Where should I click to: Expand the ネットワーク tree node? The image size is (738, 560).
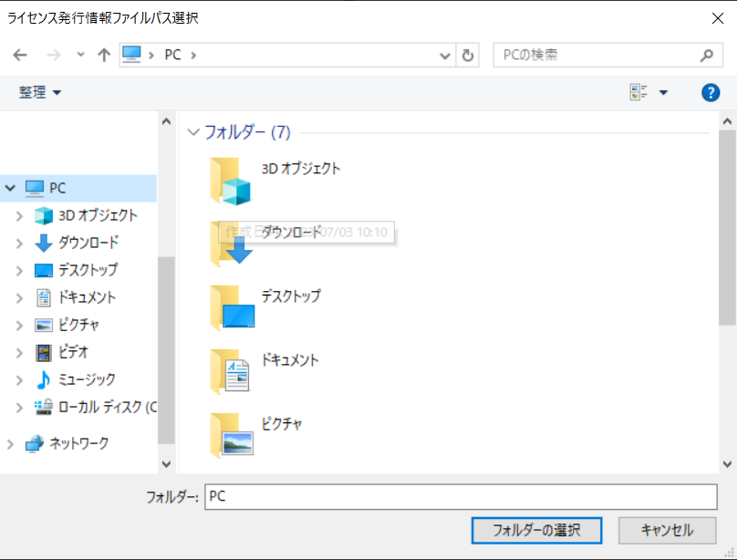coord(10,443)
